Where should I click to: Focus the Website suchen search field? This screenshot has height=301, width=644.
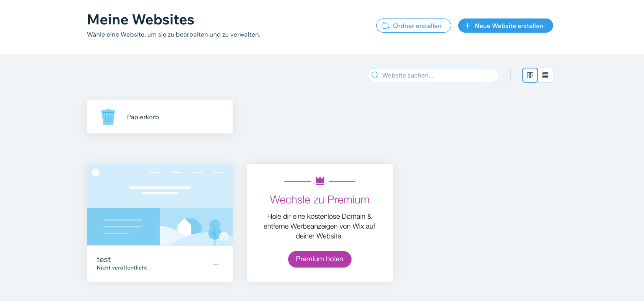point(437,75)
